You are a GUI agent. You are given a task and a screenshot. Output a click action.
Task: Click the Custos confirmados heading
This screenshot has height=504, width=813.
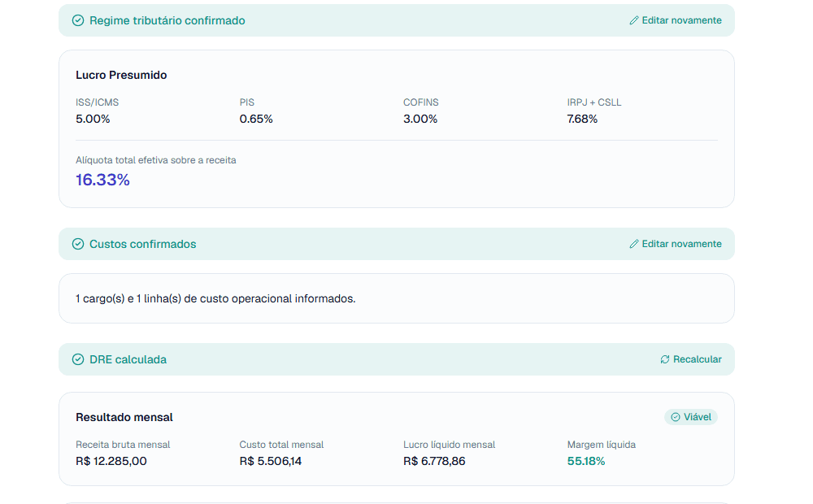[x=142, y=244]
